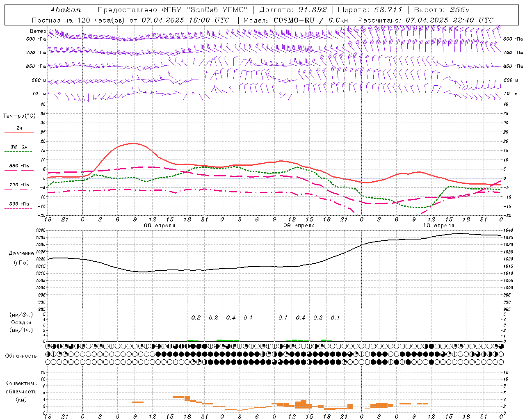Click the Abakan station name in header

66,10
